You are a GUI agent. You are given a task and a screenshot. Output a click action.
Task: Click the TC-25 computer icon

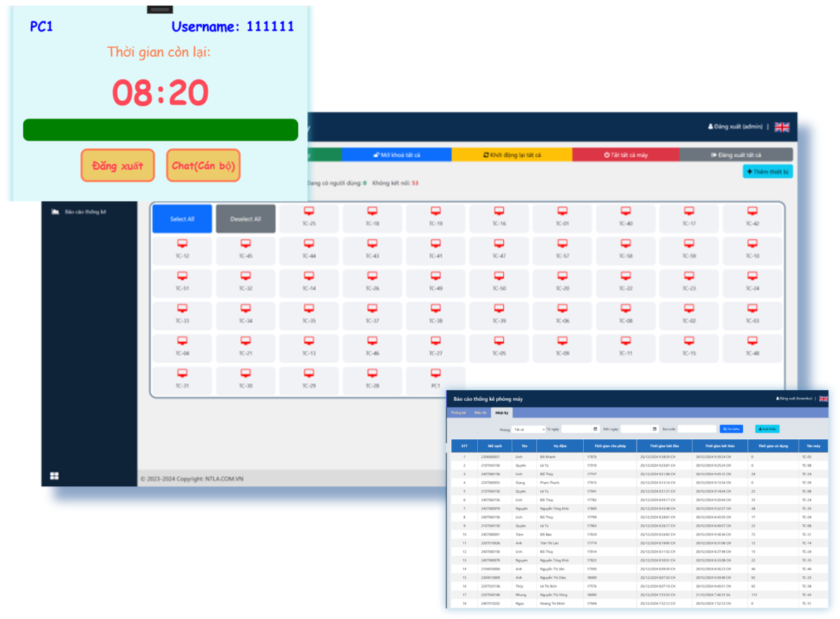(308, 211)
